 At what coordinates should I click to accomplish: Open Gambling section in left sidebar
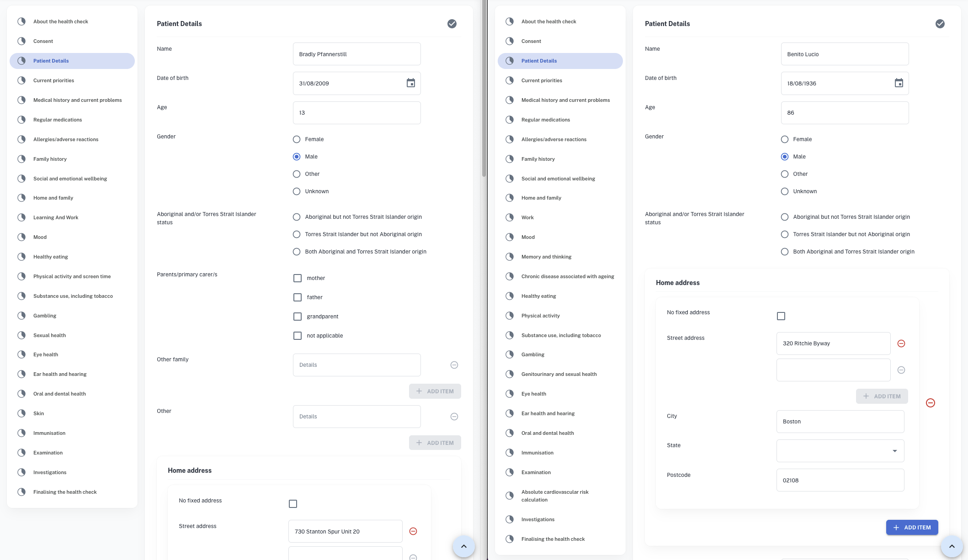(72, 316)
